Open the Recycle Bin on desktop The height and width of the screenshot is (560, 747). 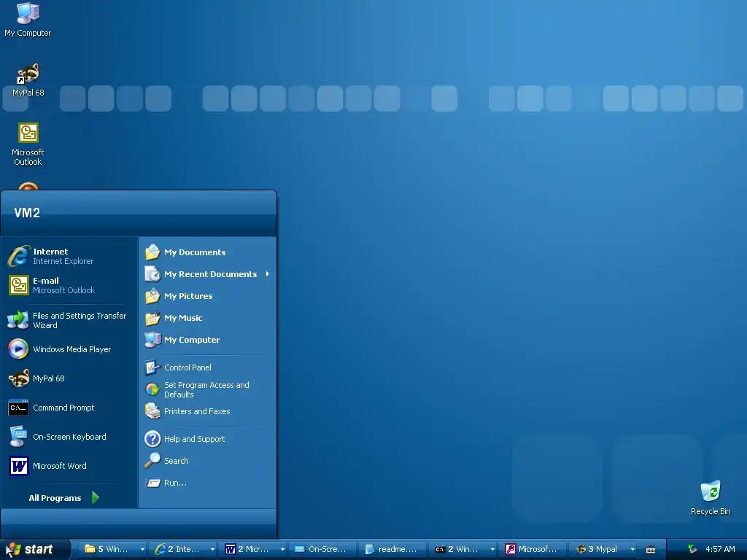(711, 497)
